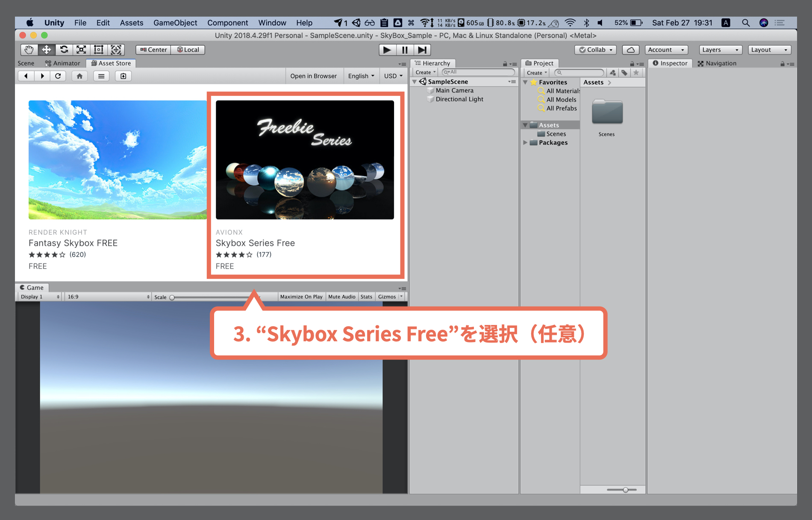
Task: Switch to the Animator tab
Action: 62,63
